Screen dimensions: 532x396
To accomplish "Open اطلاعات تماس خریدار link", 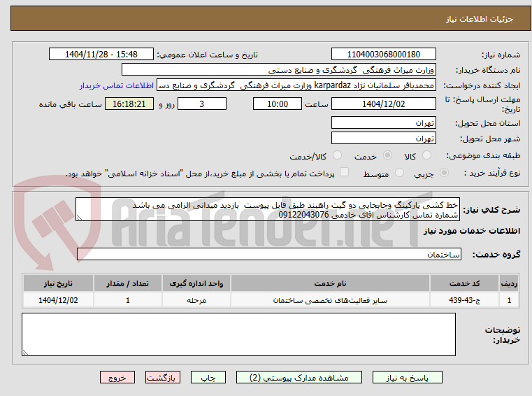I will click(117, 85).
